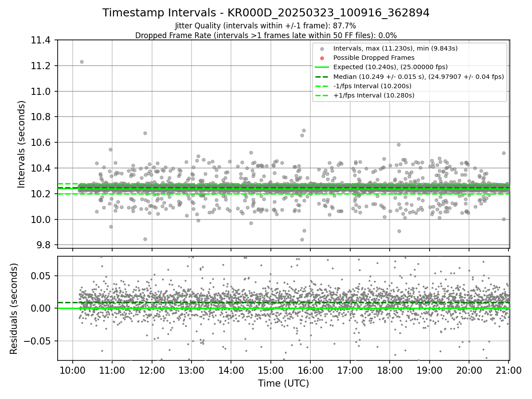This screenshot has height=399, width=532.
Task: Click the 21:00 tick label on the time axis
Action: coord(509,370)
